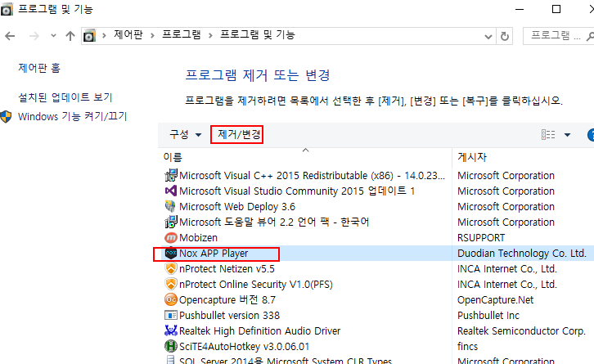Screen dimensions: 594x364
Task: Click the Pushbullet version 338 icon
Action: tap(171, 316)
